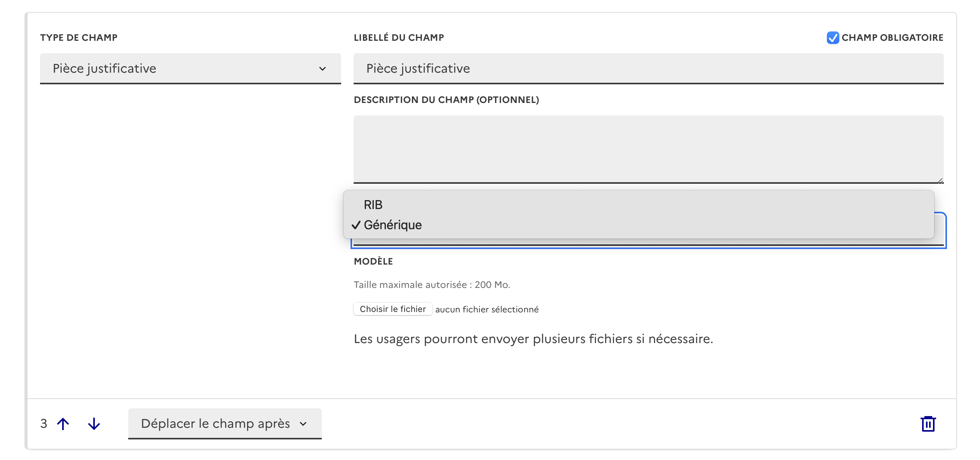Click into the description textarea
This screenshot has width=980, height=460.
point(648,148)
